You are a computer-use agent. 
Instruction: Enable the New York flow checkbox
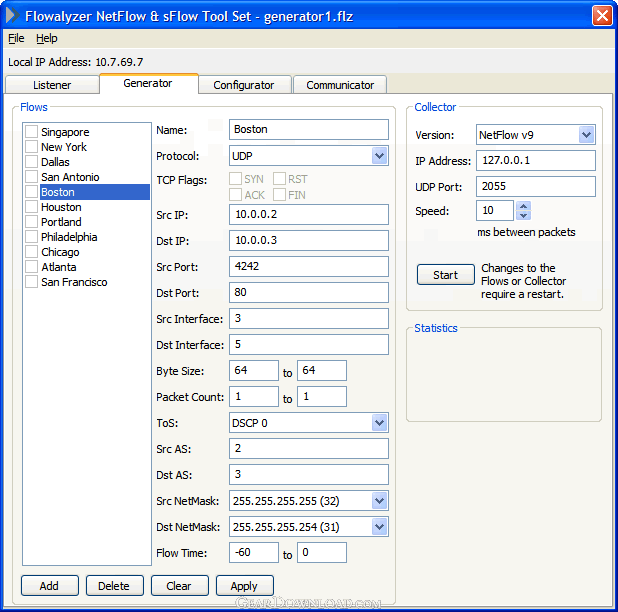pyautogui.click(x=32, y=147)
